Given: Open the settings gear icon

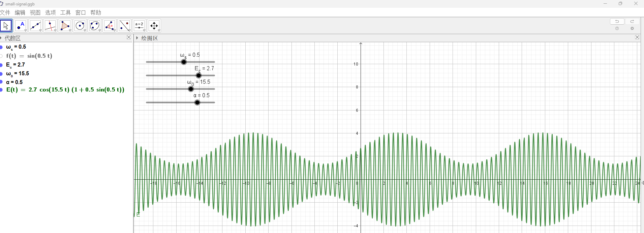Looking at the screenshot, I should click(632, 29).
